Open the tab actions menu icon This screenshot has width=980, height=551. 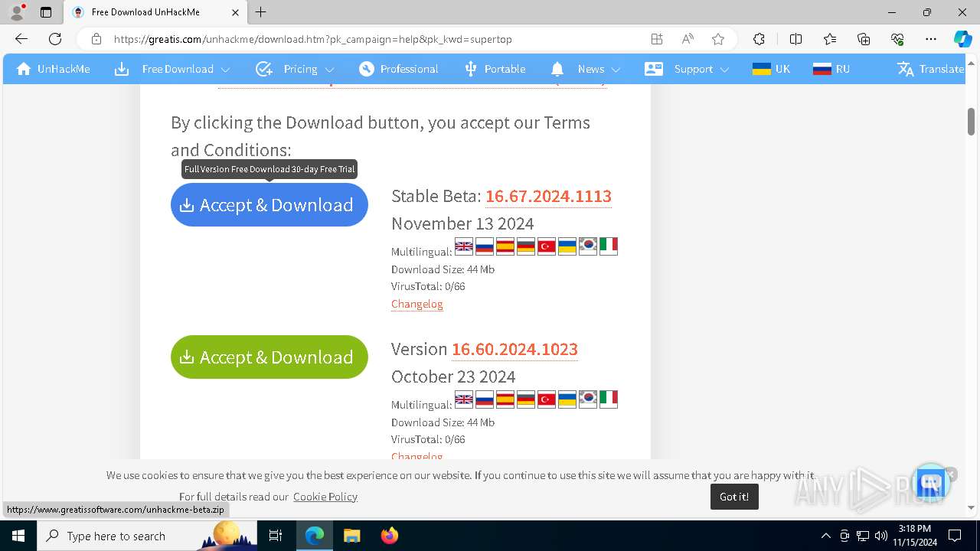(46, 12)
